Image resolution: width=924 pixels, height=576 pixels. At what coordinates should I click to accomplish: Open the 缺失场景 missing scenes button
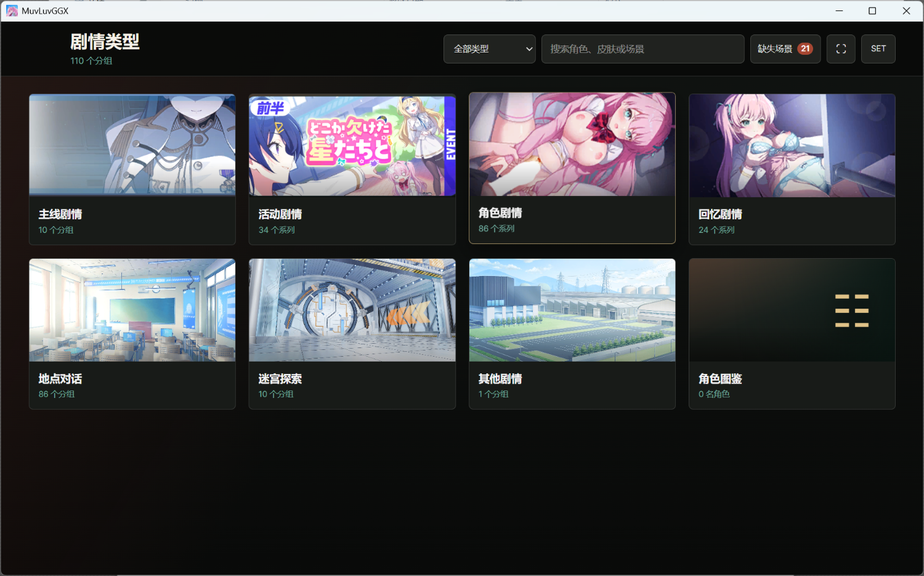click(x=785, y=49)
